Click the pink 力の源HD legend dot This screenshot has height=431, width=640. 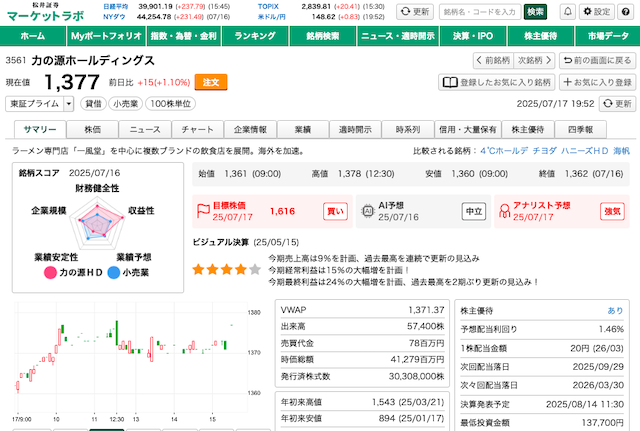tap(50, 273)
